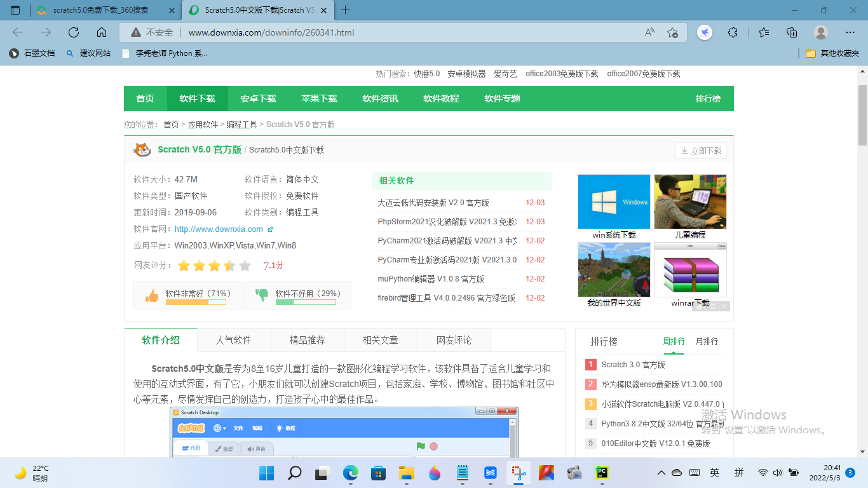Open the Favorites list icon
The height and width of the screenshot is (488, 868).
764,32
